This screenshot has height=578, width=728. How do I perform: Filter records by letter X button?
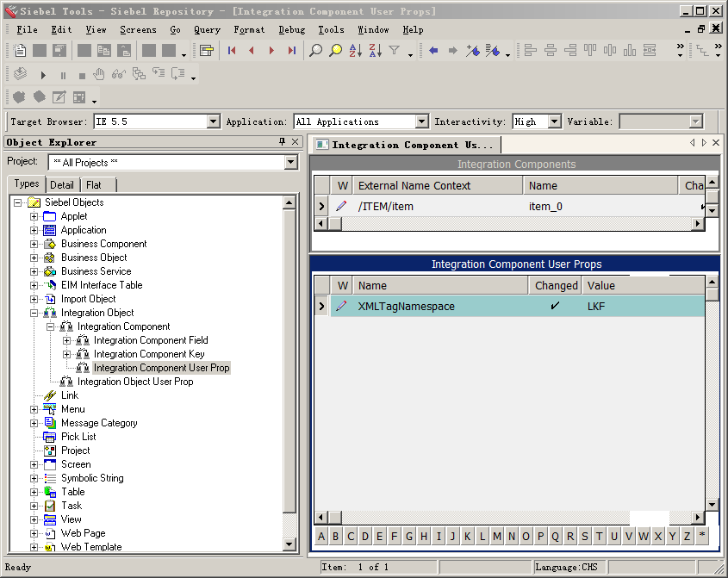click(x=658, y=536)
